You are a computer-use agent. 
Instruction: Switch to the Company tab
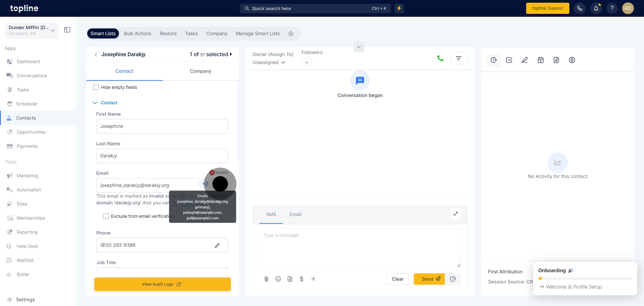[200, 71]
